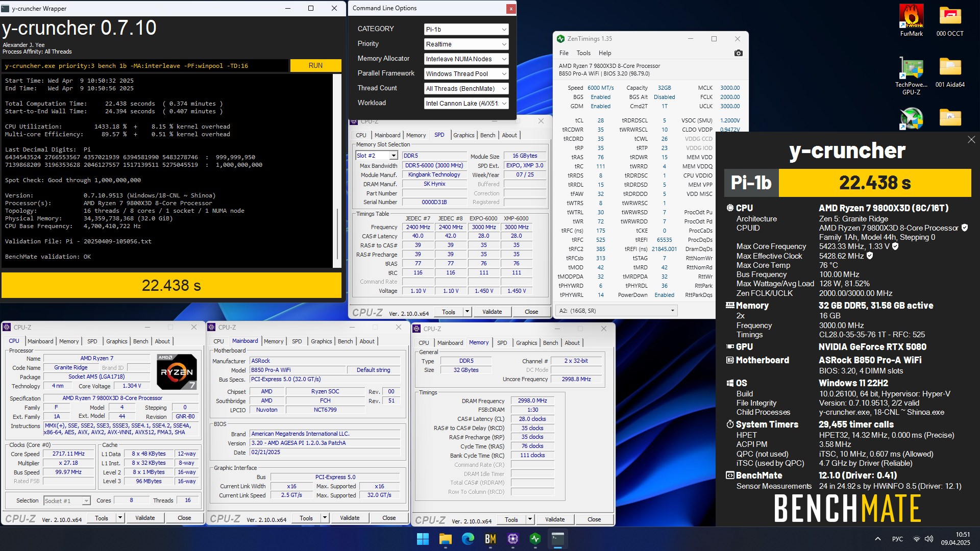This screenshot has width=980, height=551.
Task: Open network status tray icon
Action: (917, 539)
